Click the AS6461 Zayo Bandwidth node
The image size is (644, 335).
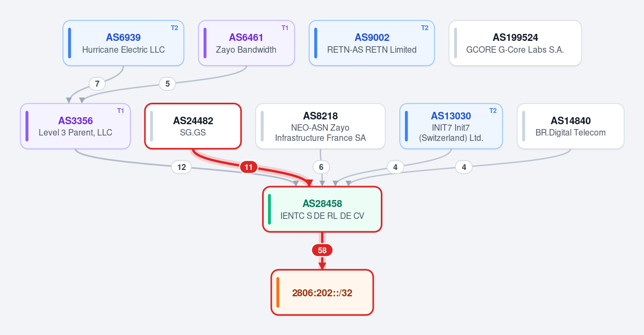[x=247, y=43]
